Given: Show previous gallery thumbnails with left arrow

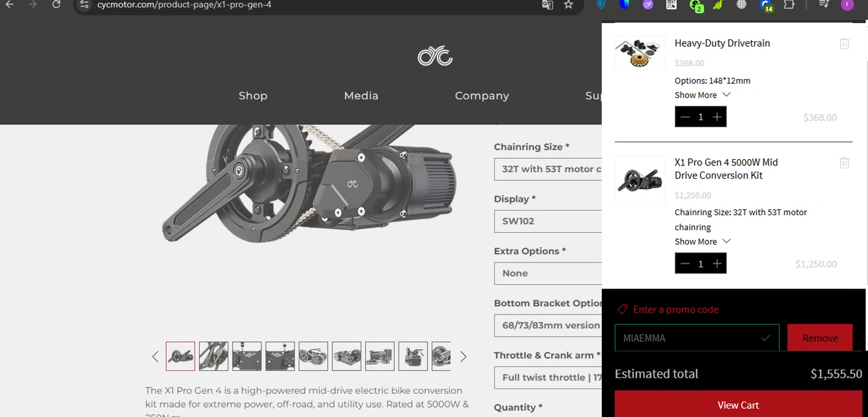Looking at the screenshot, I should click(x=155, y=356).
